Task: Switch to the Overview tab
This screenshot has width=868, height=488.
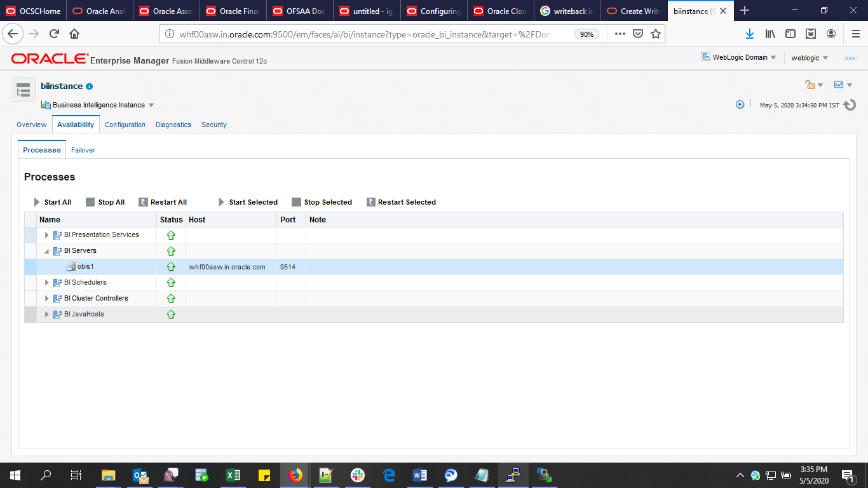Action: click(x=32, y=125)
